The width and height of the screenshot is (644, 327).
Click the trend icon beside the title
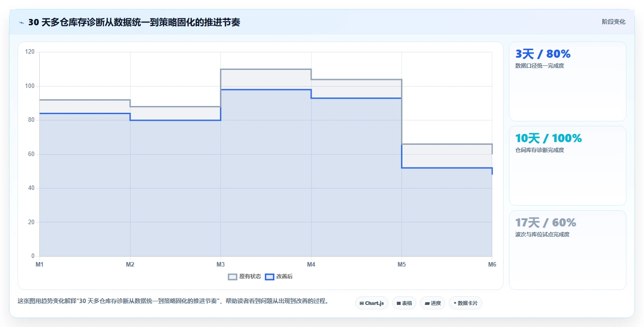(21, 23)
